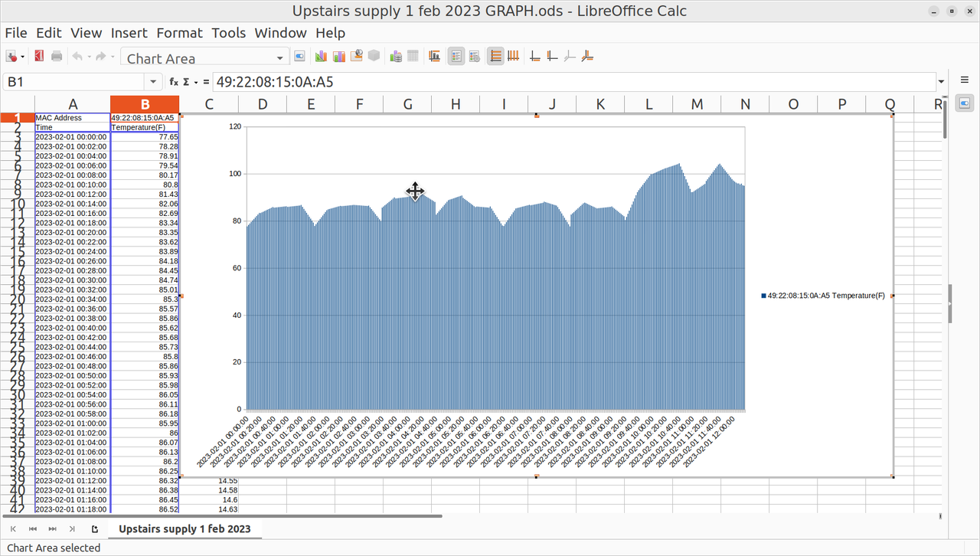Toggle Horizontal Grids on chart
Screen dimensions: 980x556
495,56
